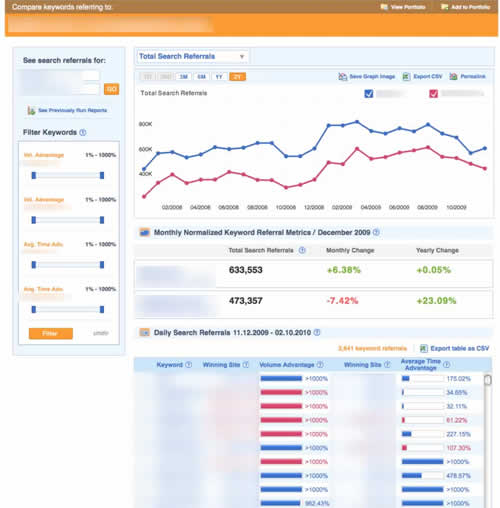Viewport: 500px width, 508px height.
Task: Click Save Graph Image link
Action: [372, 77]
